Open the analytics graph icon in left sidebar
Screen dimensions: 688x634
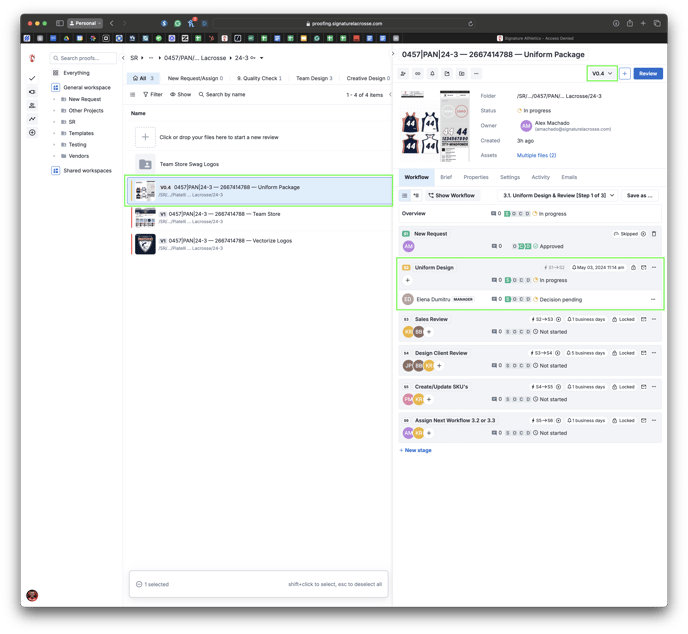(32, 119)
